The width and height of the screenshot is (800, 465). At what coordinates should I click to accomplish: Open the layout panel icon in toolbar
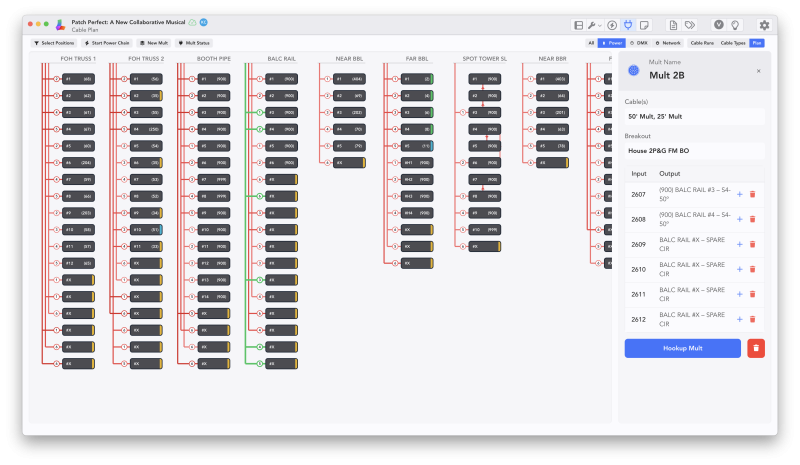[x=578, y=25]
